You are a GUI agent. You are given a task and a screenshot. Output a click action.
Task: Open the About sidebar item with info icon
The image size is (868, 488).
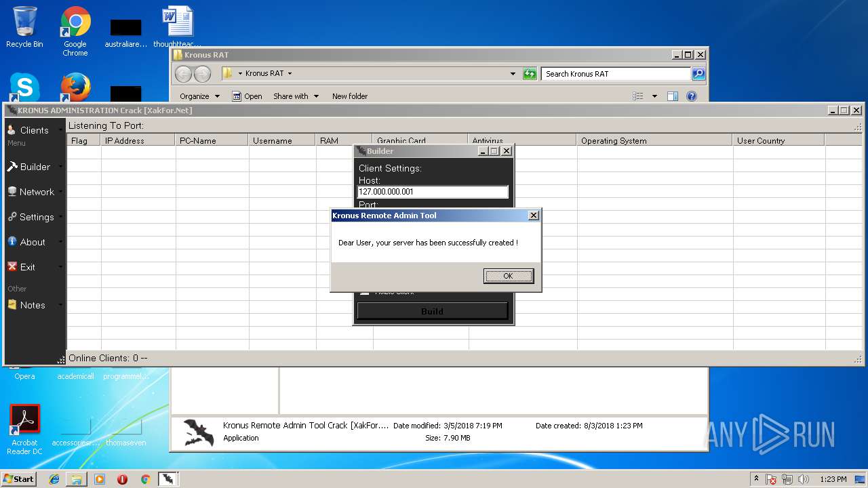click(34, 242)
